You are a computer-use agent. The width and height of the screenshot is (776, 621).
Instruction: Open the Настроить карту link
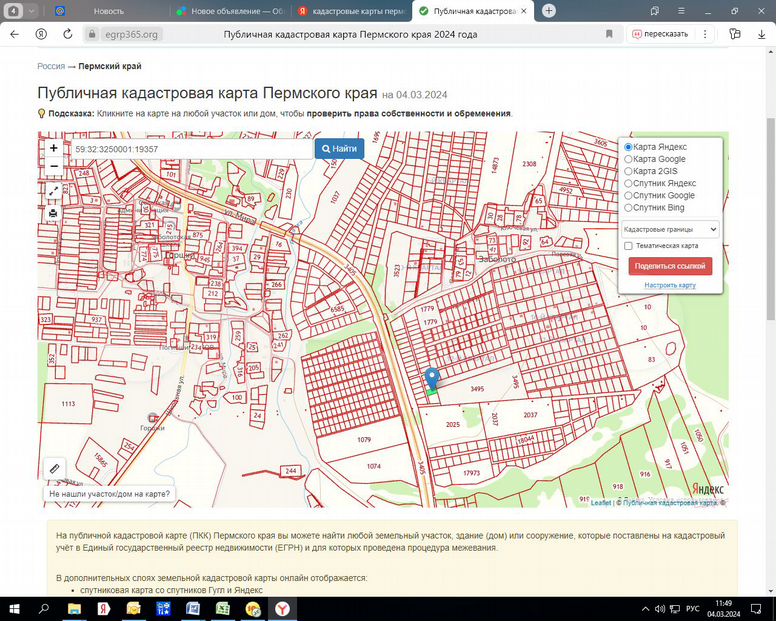tap(670, 285)
